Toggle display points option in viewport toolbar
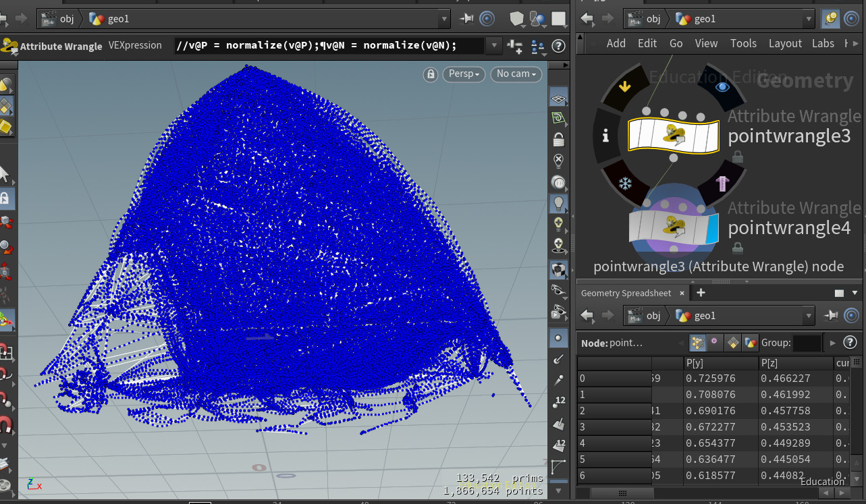The height and width of the screenshot is (504, 866). (x=558, y=337)
